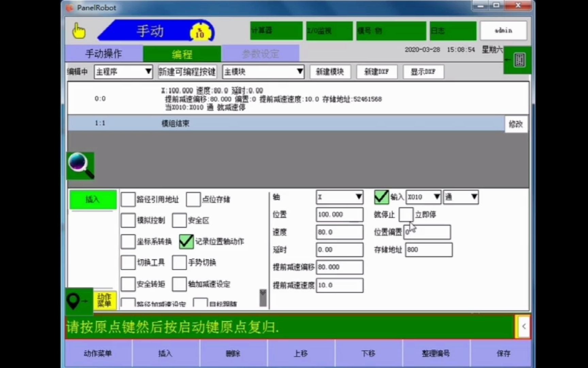
Task: Select row 1:1 模组结束
Action: (286, 123)
